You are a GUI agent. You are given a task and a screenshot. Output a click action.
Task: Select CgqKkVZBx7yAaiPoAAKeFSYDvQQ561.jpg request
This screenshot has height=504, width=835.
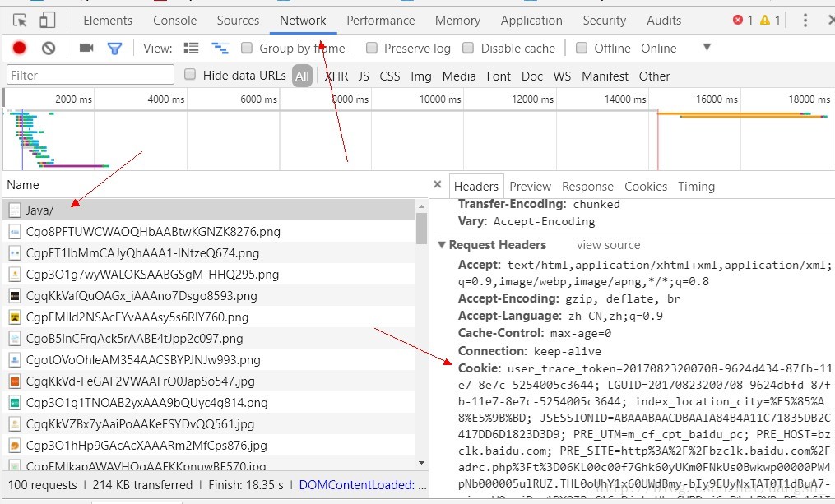[x=209, y=424]
